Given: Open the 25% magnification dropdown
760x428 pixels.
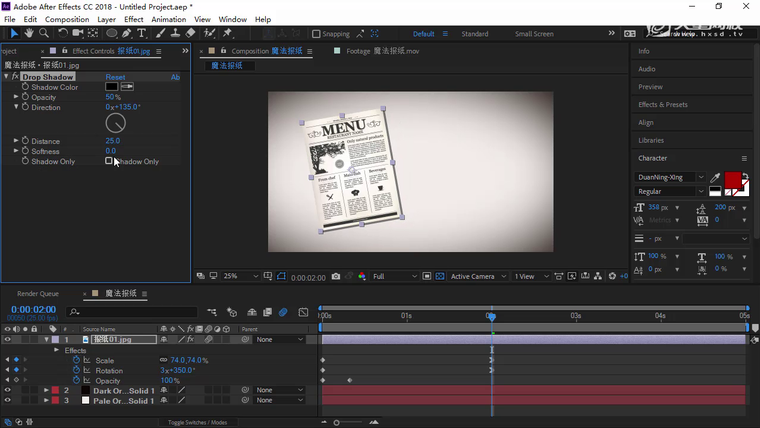Looking at the screenshot, I should (x=237, y=277).
